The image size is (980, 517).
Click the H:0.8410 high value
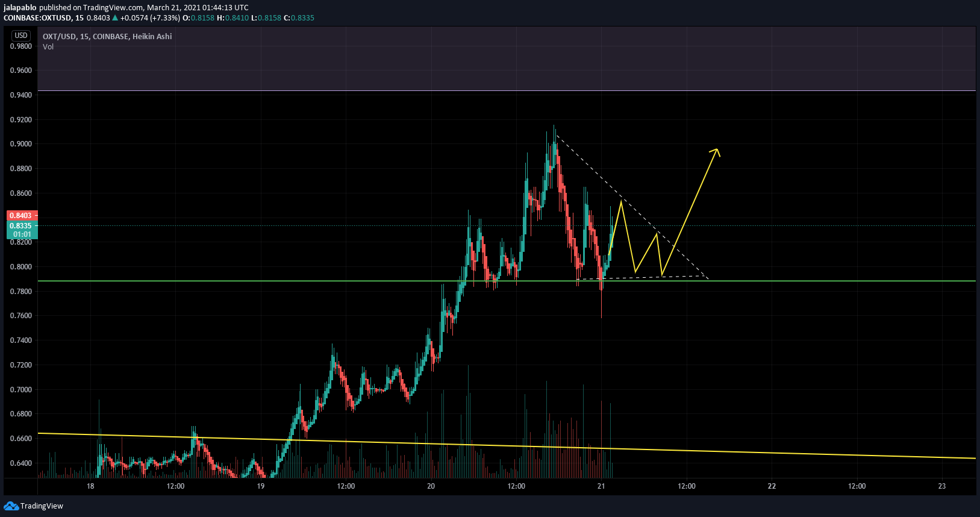233,18
